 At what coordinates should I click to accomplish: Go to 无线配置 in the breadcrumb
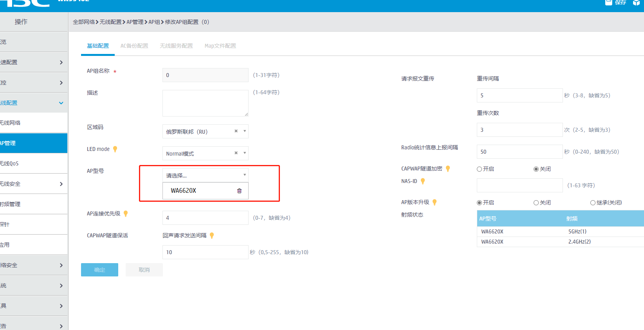(110, 22)
